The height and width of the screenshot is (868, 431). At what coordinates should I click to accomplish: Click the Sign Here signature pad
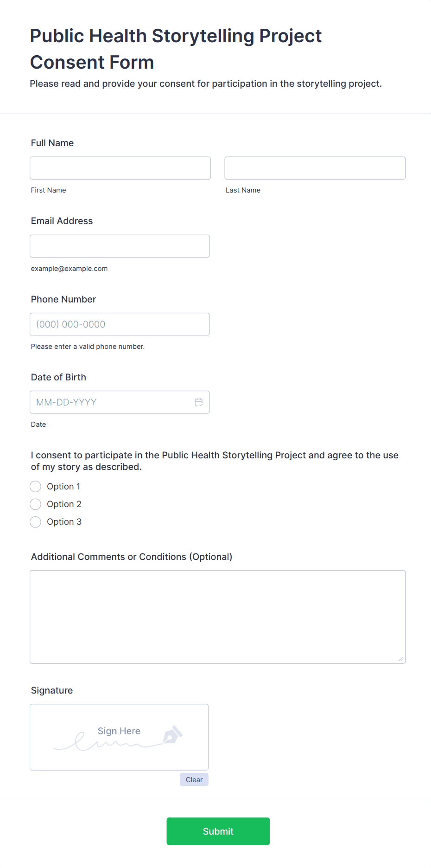coord(119,737)
